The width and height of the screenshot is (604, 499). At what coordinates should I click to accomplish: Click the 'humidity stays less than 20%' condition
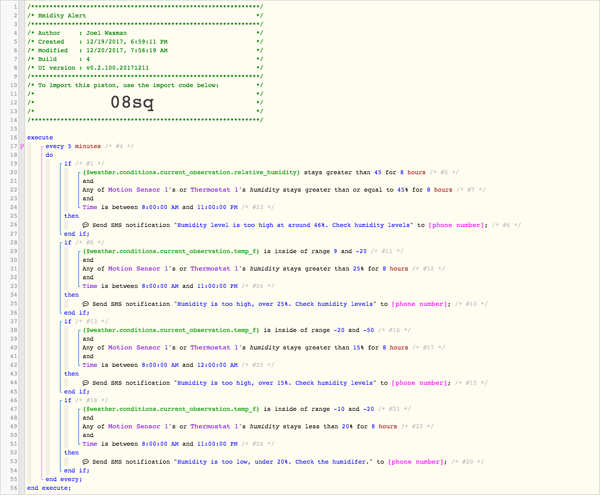tap(240, 427)
